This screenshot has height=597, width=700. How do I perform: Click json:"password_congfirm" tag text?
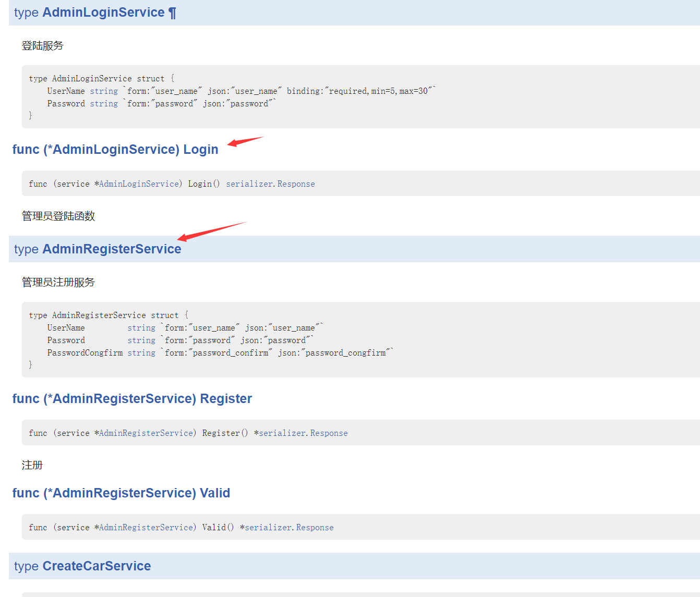tap(334, 352)
